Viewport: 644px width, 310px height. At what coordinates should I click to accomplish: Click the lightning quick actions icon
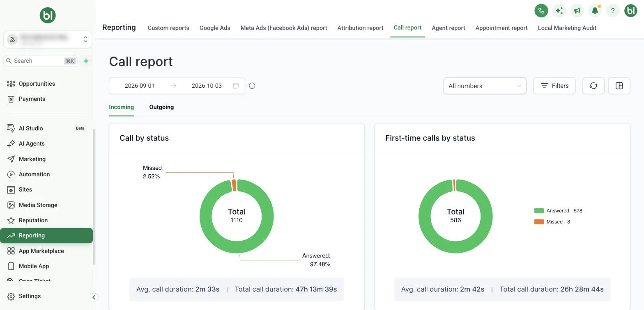click(86, 61)
